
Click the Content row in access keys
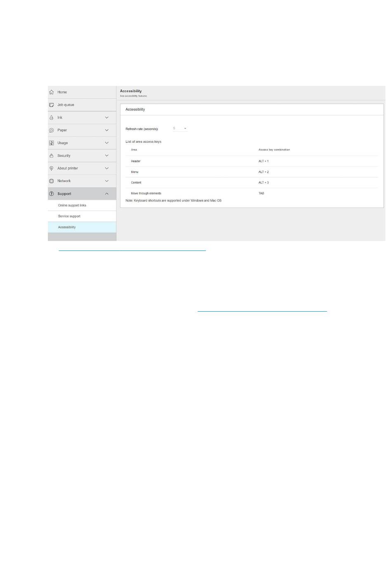(252, 182)
